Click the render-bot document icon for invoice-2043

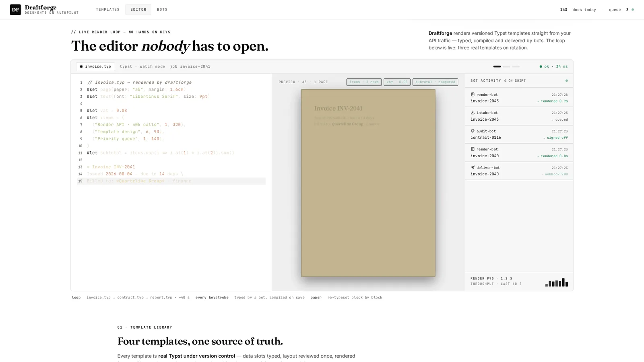click(473, 95)
